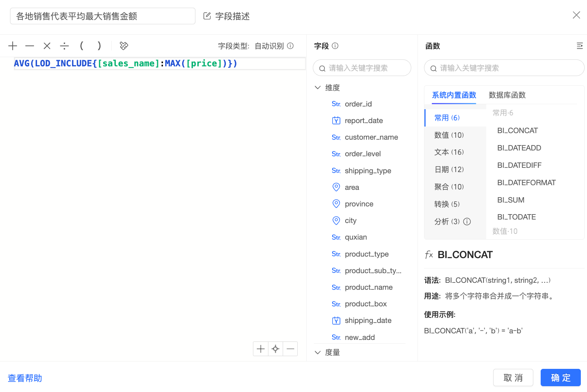Insert order_level field into formula
This screenshot has width=587, height=392.
pos(363,154)
